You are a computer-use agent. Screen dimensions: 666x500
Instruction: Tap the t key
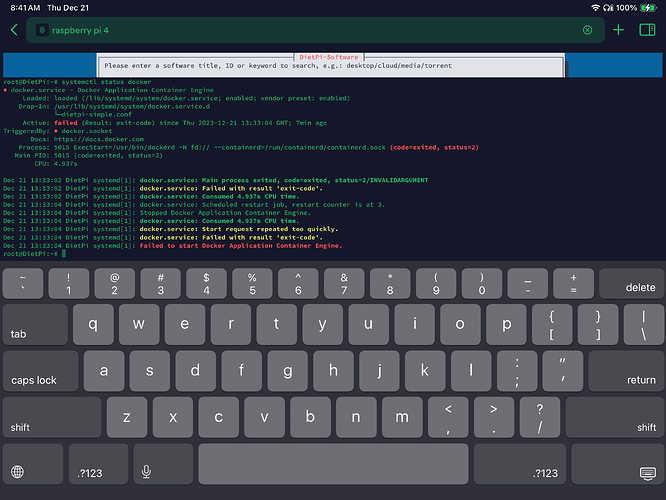277,325
